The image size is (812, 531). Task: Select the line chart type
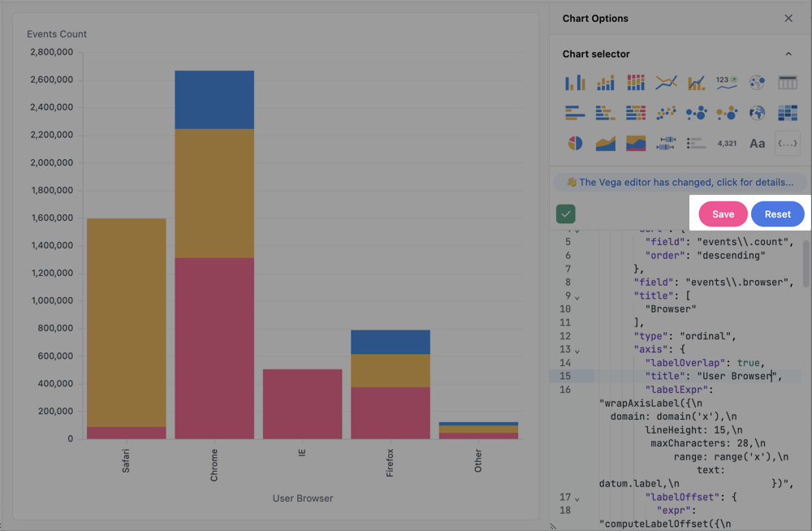[666, 81]
